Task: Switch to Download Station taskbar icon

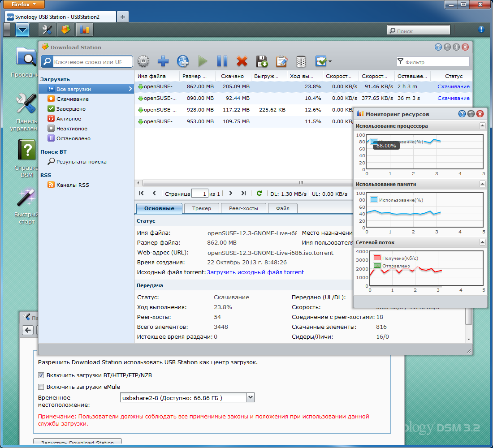Action: click(x=66, y=30)
